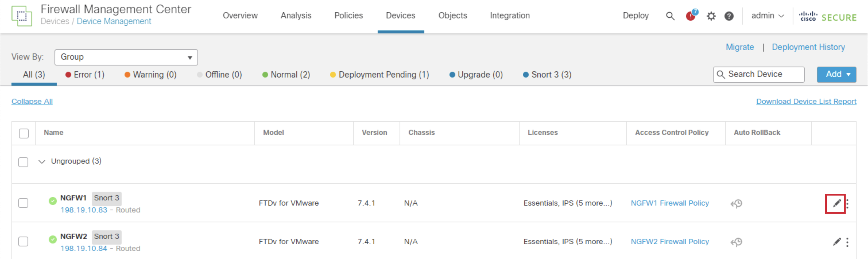
Task: Open the more-options dots for NGFW1
Action: 847,204
